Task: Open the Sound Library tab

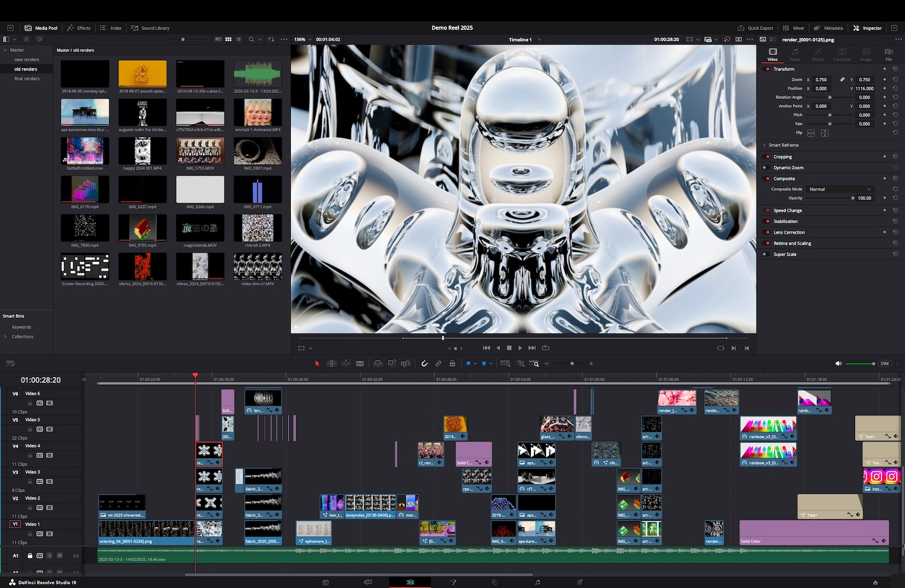Action: (x=150, y=28)
